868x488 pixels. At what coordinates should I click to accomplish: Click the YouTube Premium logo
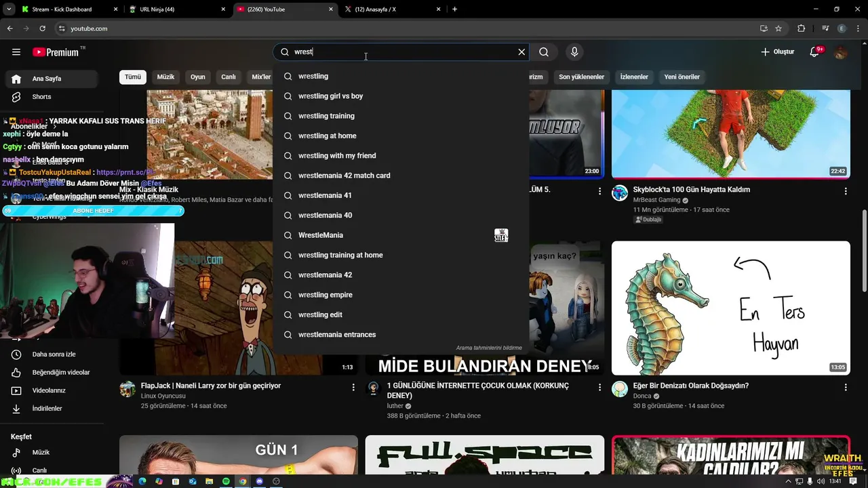tap(55, 52)
